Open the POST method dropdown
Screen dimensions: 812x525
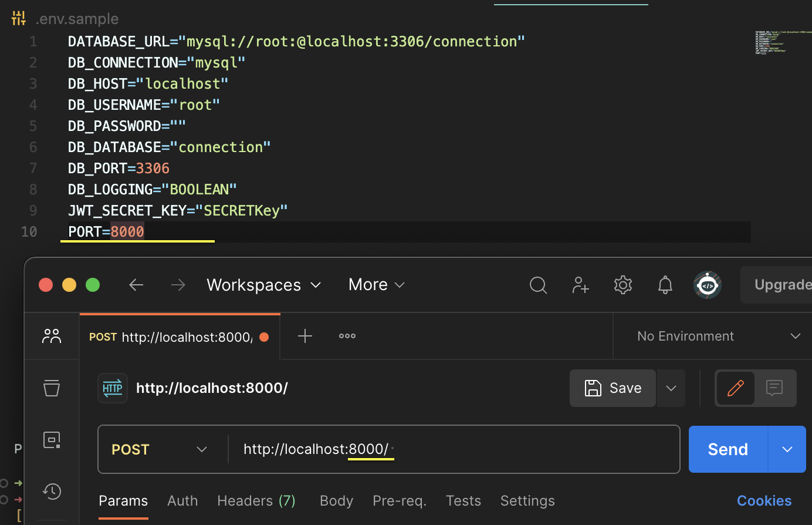click(160, 449)
